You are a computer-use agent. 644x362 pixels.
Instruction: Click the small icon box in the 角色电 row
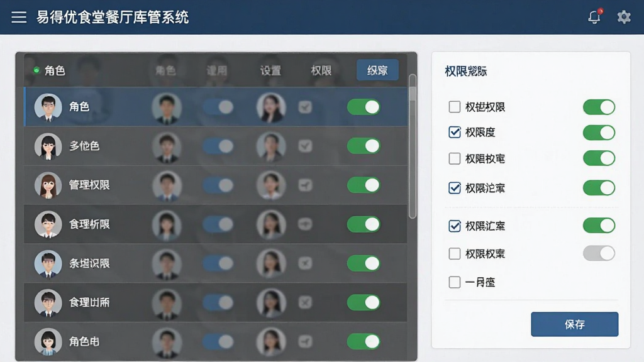305,341
